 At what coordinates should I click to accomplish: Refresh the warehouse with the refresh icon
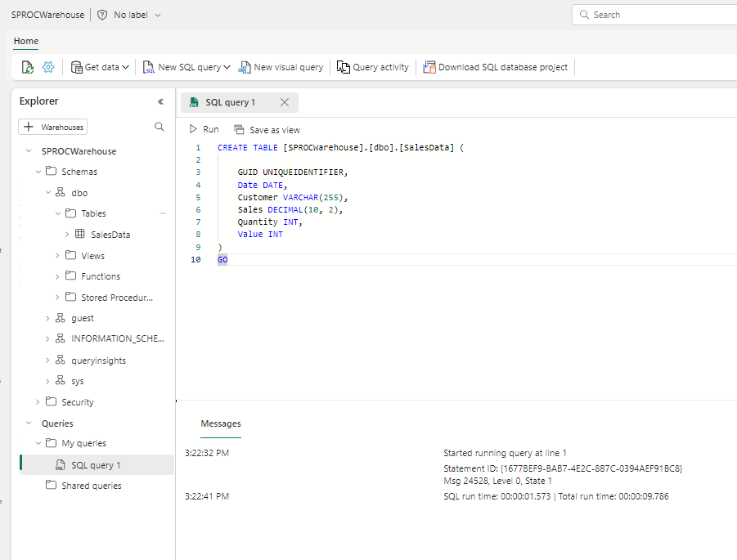[x=27, y=67]
